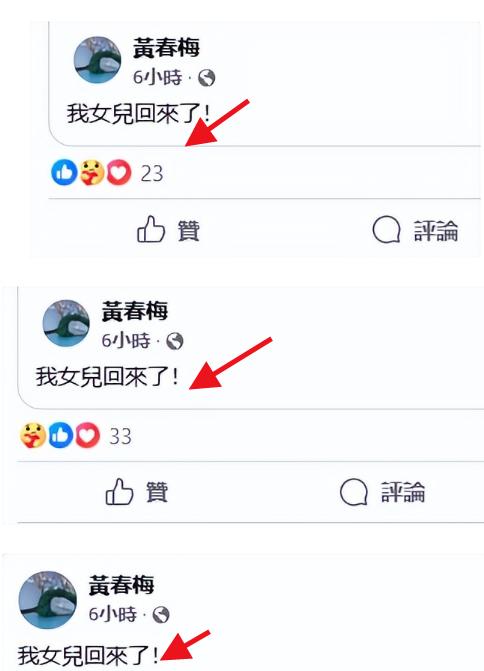Screen dimensions: 484x671
Task: Open comments with 評論 on the second post
Action: (383, 492)
